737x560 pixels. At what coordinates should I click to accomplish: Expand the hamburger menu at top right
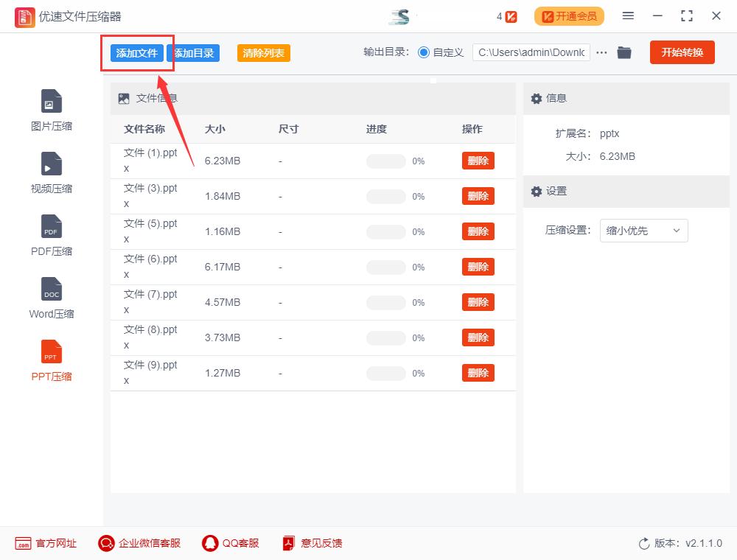coord(628,15)
